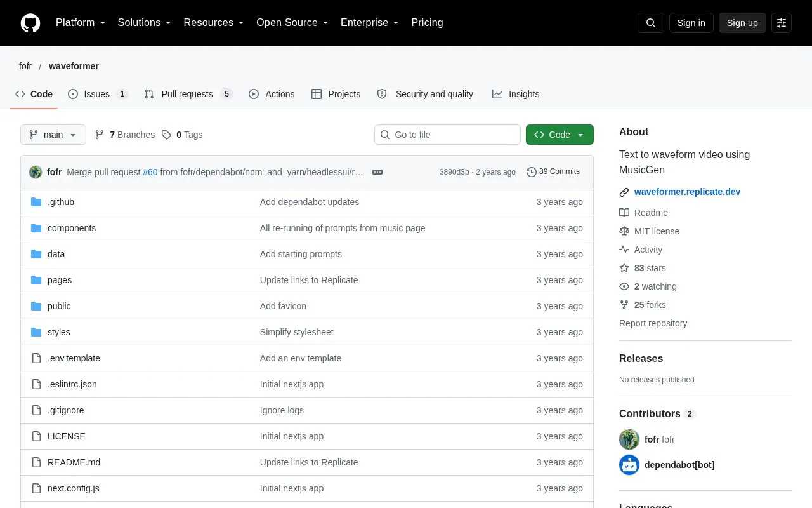Image resolution: width=812 pixels, height=508 pixels.
Task: Open the Releases heading link
Action: pos(641,359)
